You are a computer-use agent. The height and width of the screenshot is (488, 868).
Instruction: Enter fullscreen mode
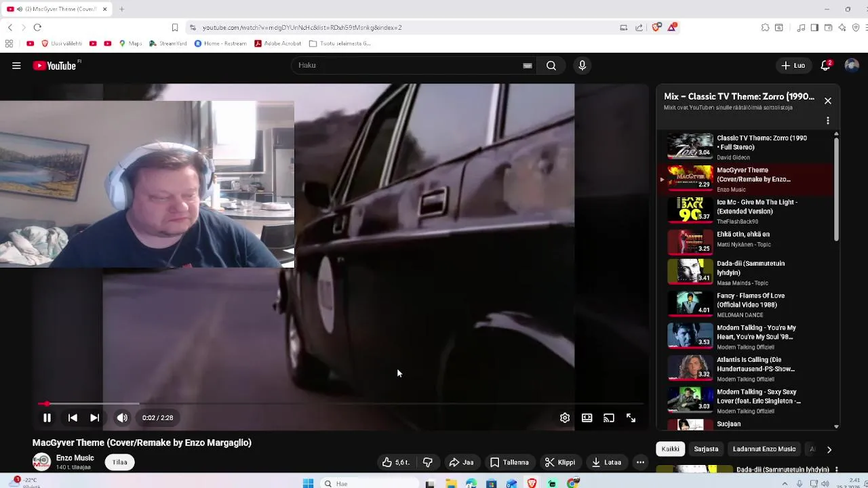631,418
